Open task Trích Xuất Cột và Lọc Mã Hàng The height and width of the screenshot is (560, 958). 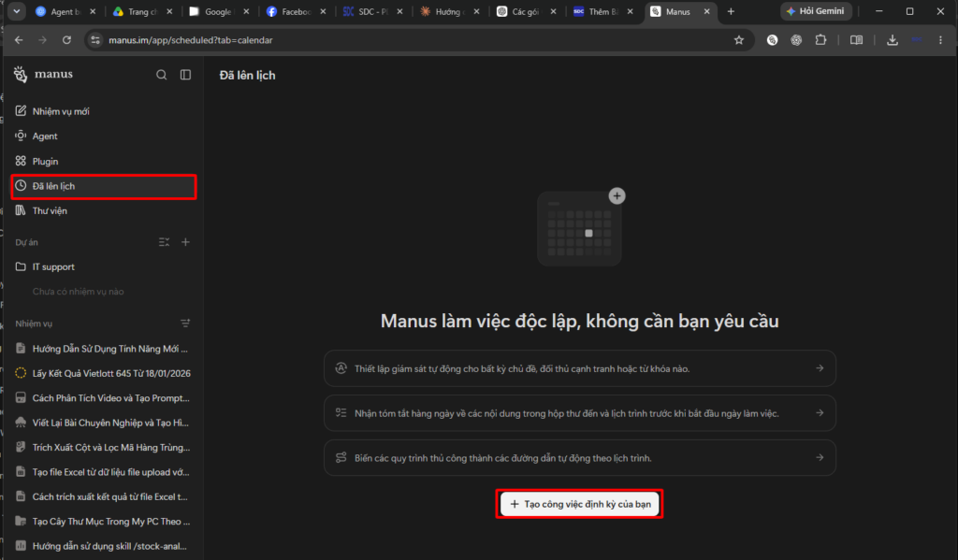[104, 448]
